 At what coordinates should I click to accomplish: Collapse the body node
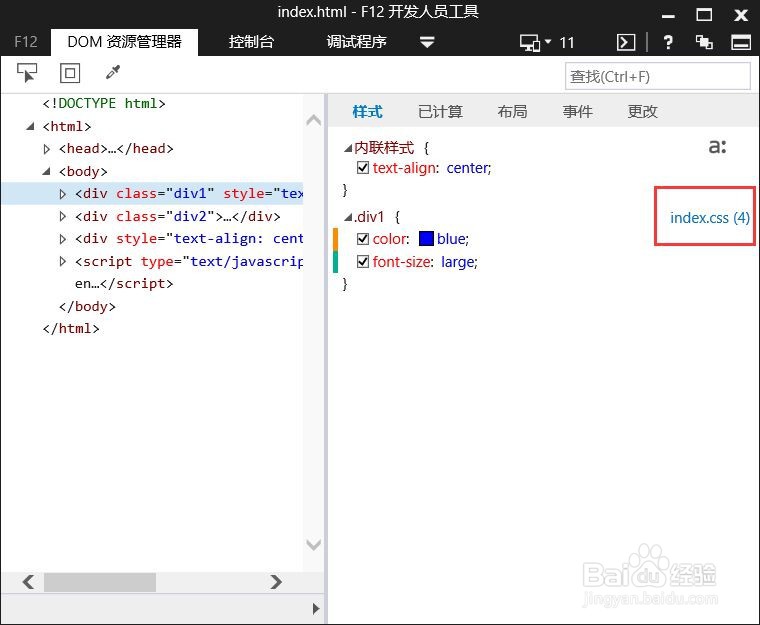[46, 171]
